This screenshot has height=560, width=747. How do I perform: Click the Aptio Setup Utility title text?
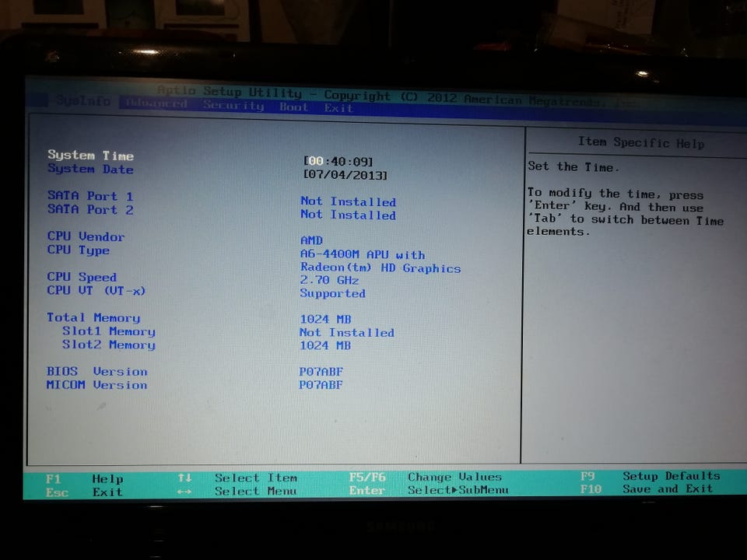230,91
